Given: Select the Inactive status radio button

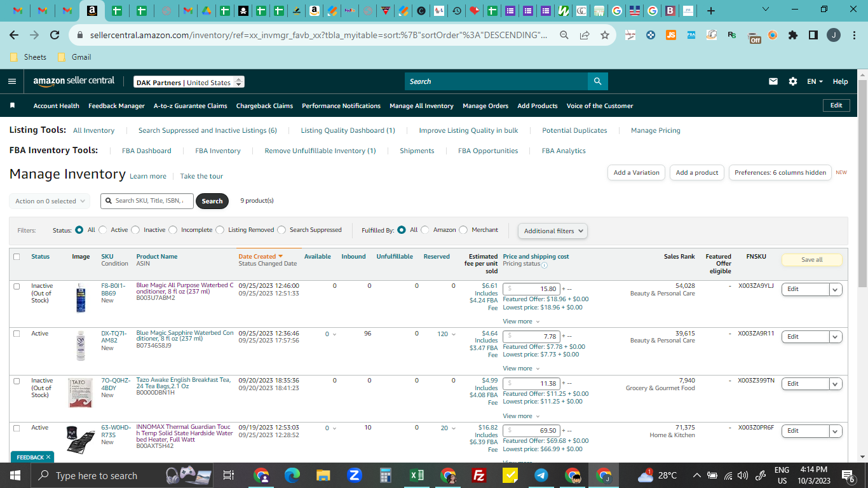Looking at the screenshot, I should click(x=135, y=230).
